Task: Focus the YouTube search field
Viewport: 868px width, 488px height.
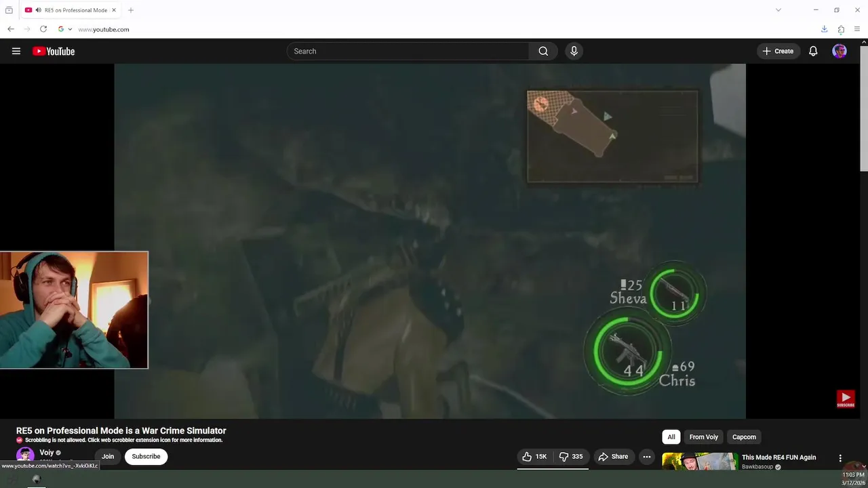Action: pos(408,51)
